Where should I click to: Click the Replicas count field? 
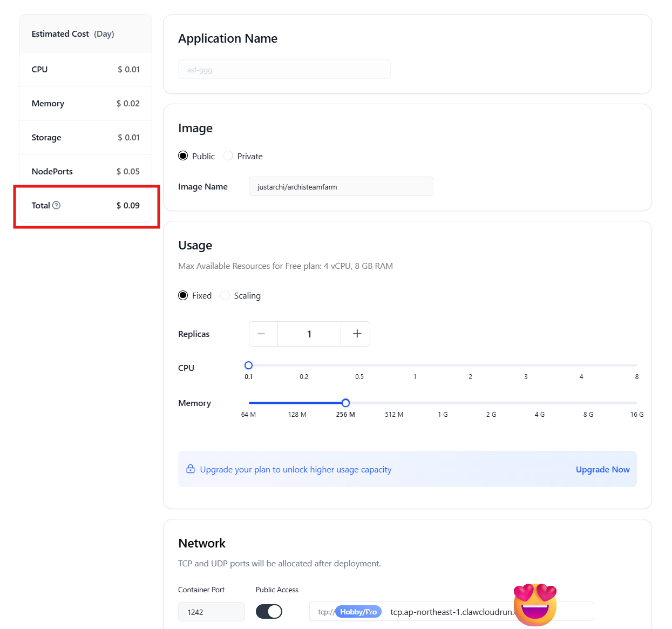(x=309, y=334)
